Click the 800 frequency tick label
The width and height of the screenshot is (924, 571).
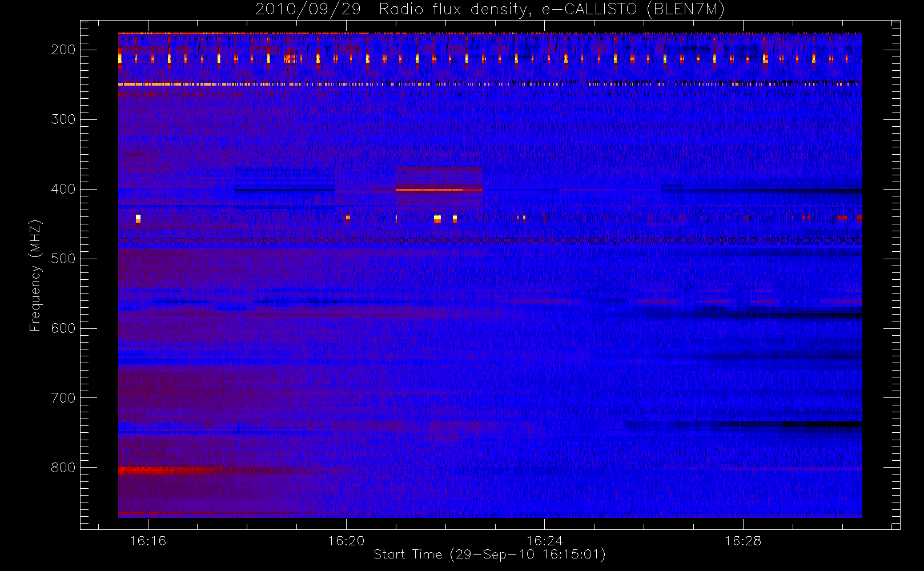[x=63, y=468]
